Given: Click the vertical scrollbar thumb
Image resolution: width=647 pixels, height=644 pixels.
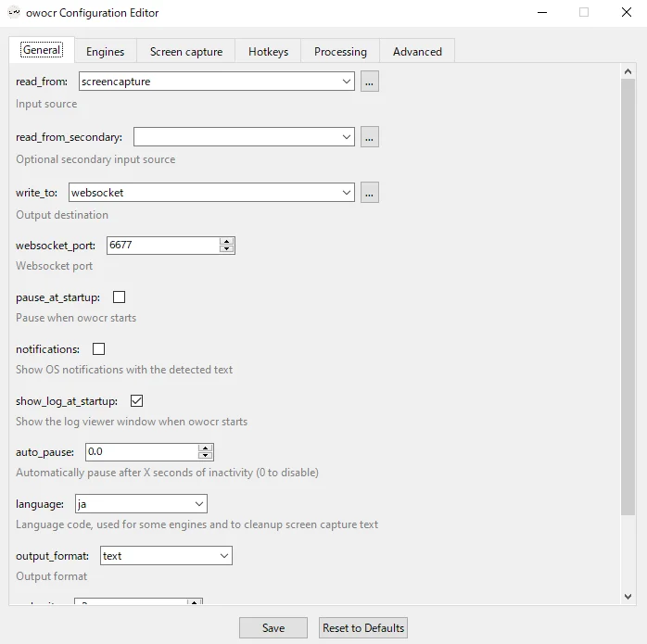Looking at the screenshot, I should 628,297.
